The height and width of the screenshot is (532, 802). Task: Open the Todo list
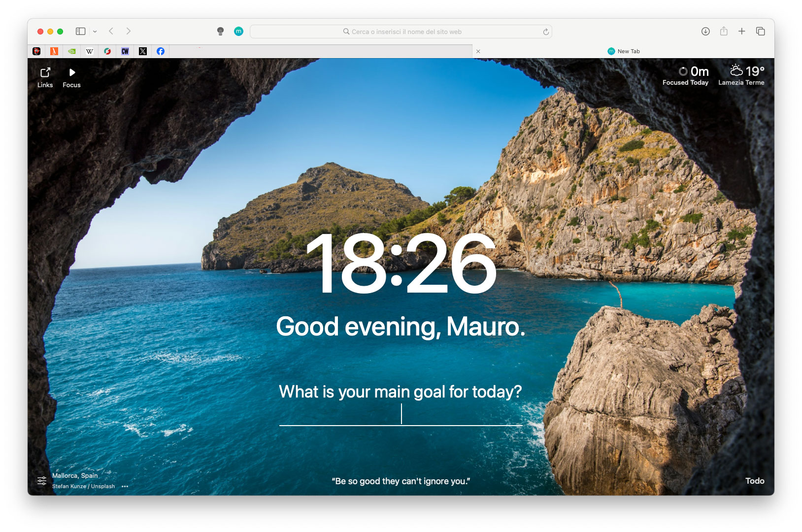coord(755,481)
